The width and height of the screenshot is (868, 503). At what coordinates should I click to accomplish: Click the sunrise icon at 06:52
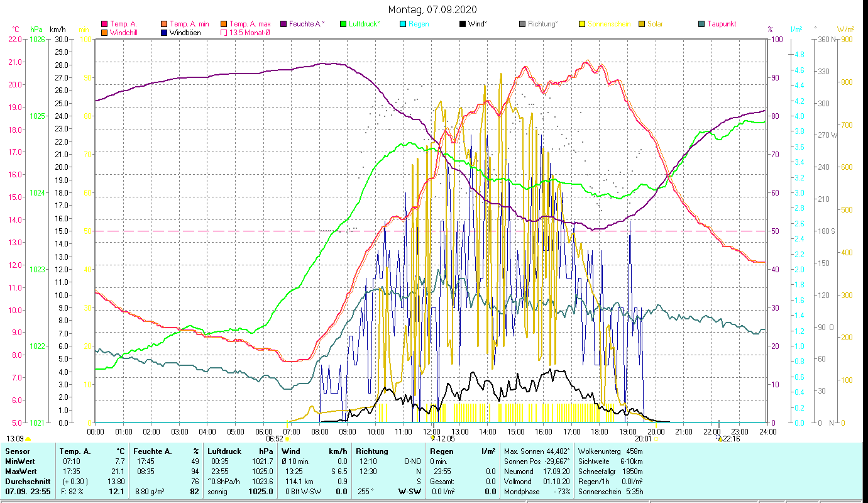point(287,439)
